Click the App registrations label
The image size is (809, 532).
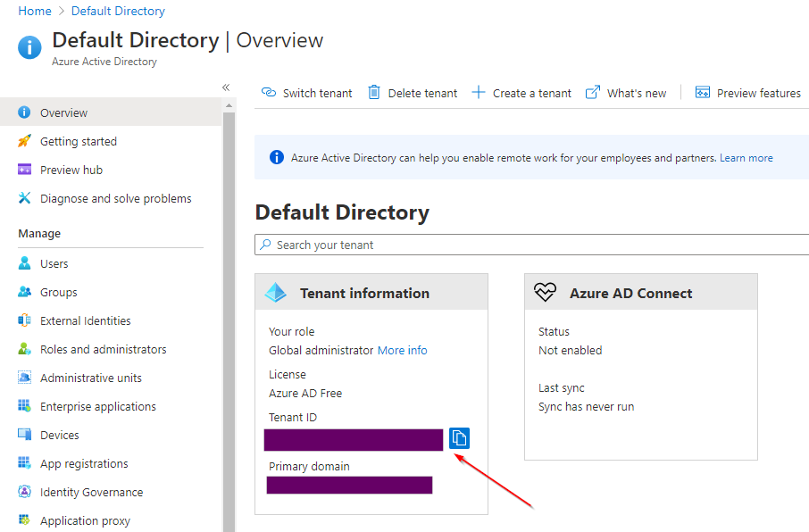[84, 464]
